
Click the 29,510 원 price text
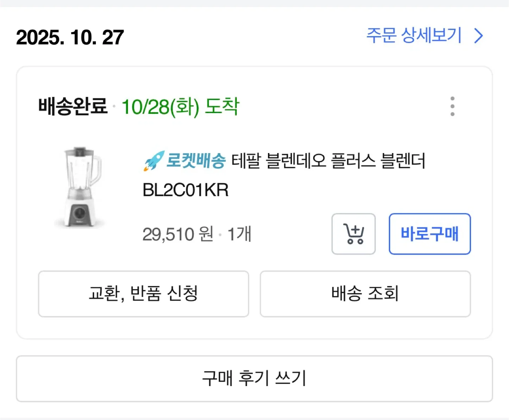click(x=178, y=234)
